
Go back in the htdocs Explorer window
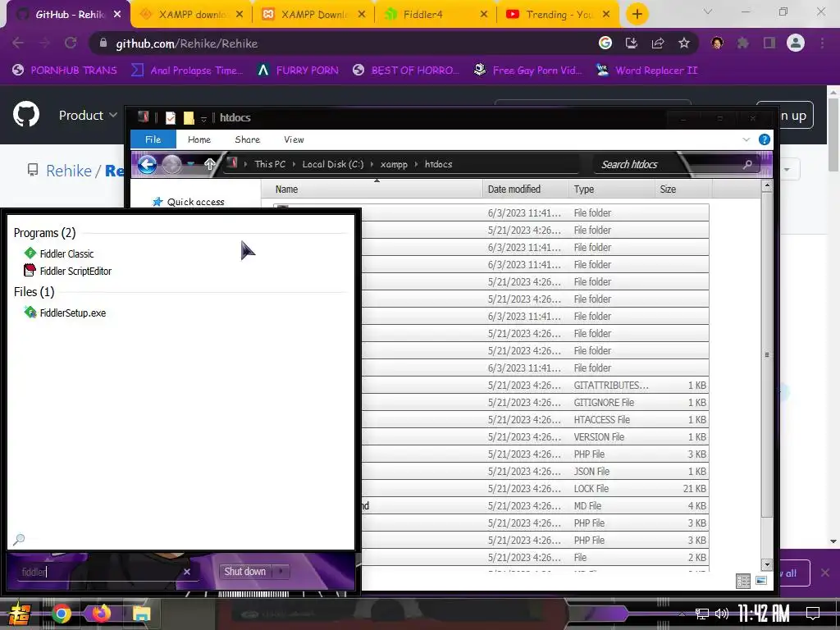[x=148, y=164]
